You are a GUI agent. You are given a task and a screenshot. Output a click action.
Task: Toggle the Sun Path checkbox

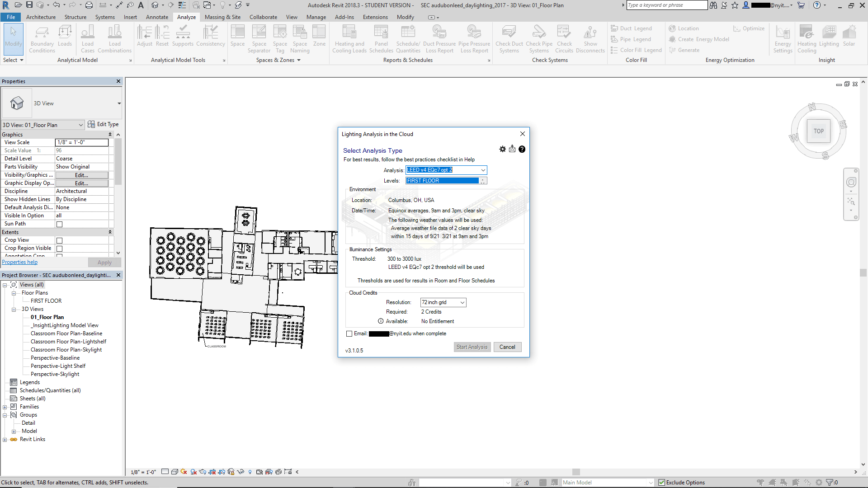pyautogui.click(x=59, y=224)
